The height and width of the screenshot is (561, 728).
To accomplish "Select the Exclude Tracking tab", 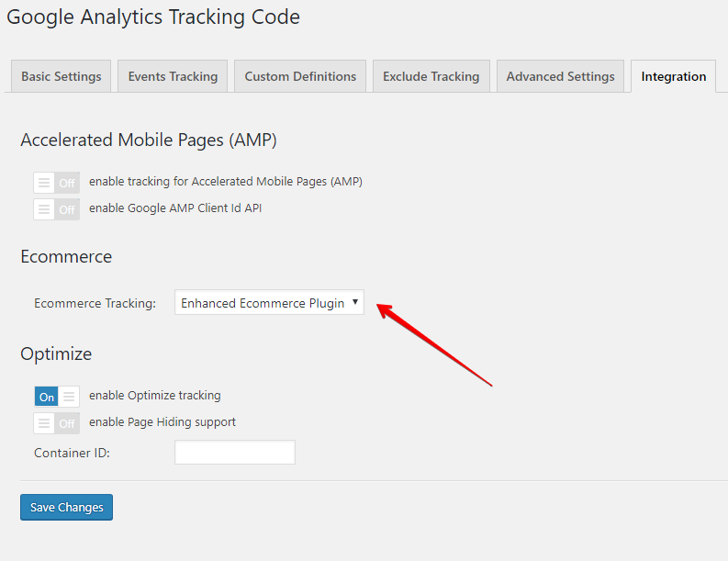I will [x=431, y=76].
